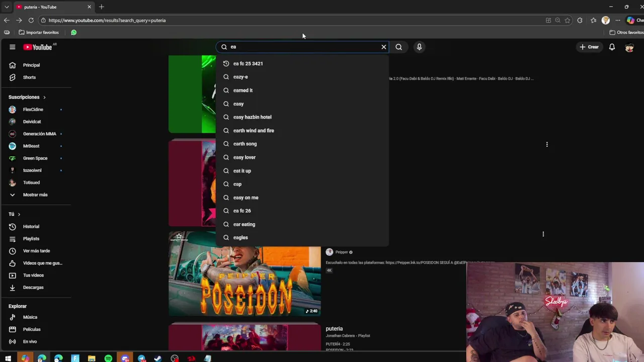Open Green Space subscription channel
Screen dimensions: 644x362
click(x=35, y=158)
